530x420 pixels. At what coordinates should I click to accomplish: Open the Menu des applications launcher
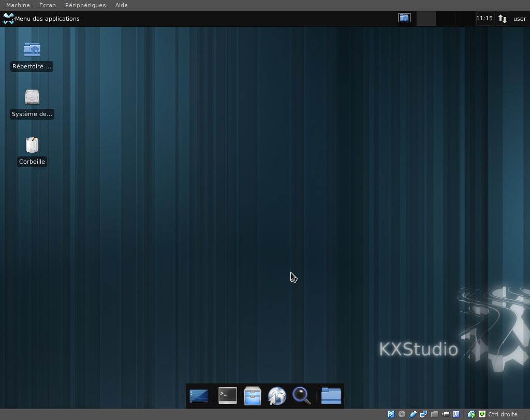click(41, 19)
